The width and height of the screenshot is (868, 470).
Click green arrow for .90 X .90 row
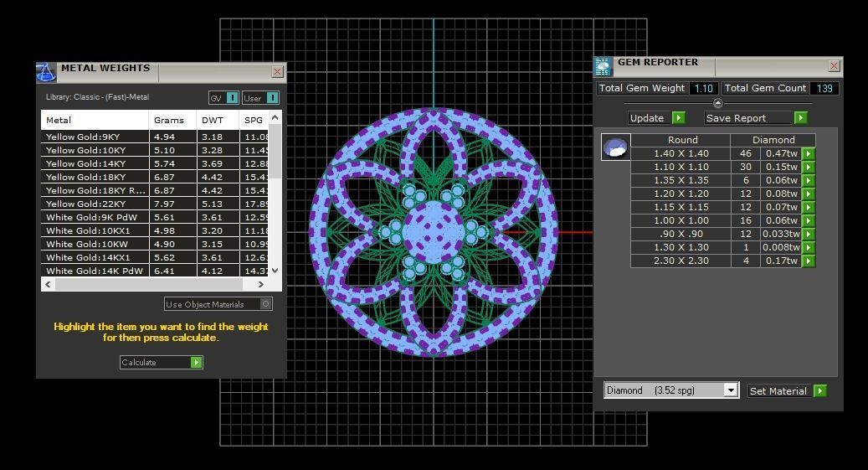coord(809,234)
